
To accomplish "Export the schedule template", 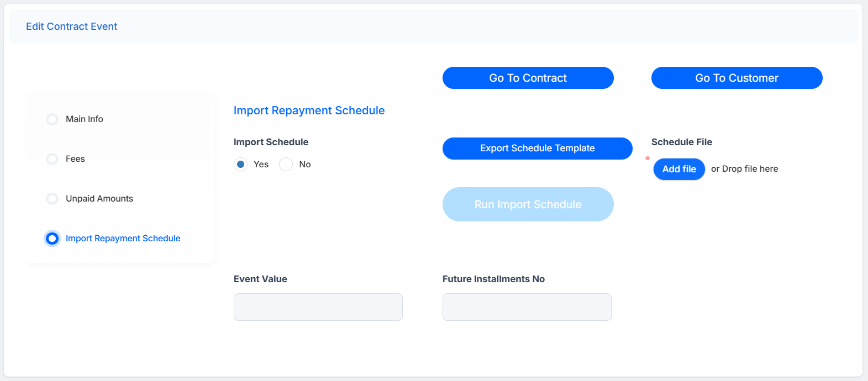I will tap(538, 149).
